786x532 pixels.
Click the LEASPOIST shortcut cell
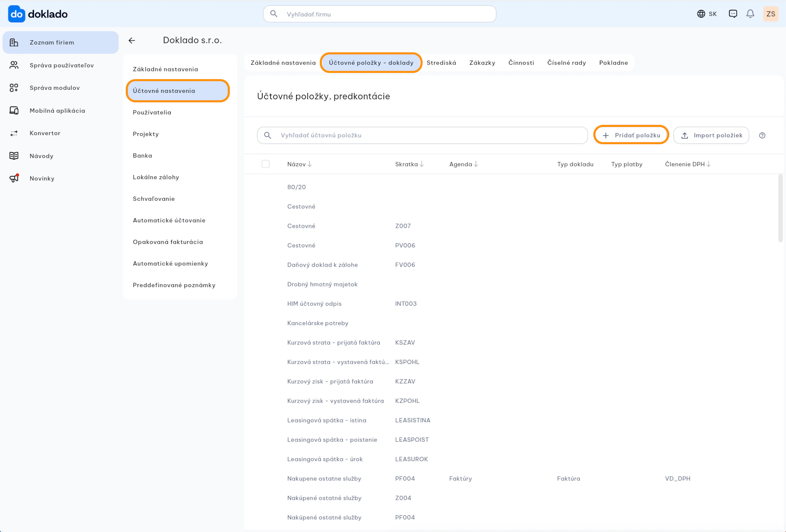tap(412, 440)
